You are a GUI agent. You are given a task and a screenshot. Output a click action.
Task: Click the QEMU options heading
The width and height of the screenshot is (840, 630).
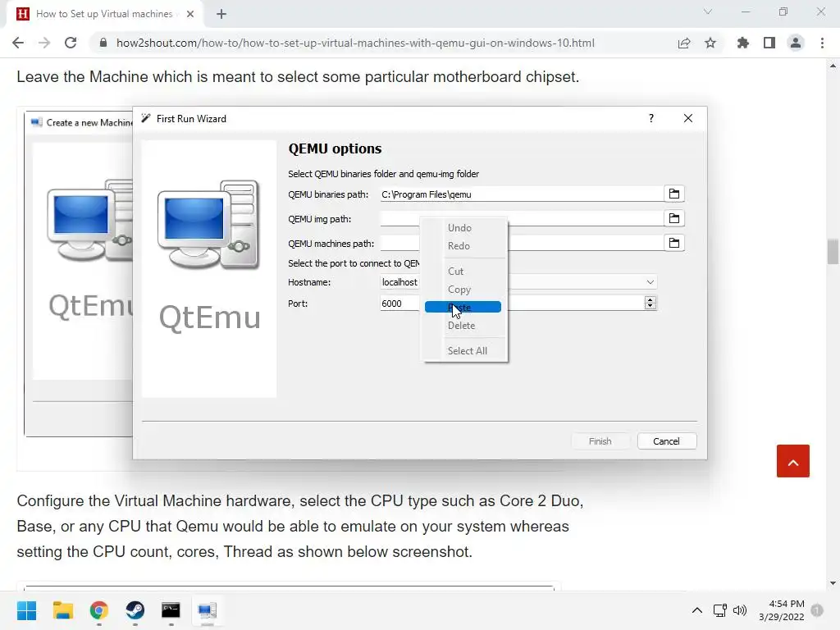tap(335, 148)
